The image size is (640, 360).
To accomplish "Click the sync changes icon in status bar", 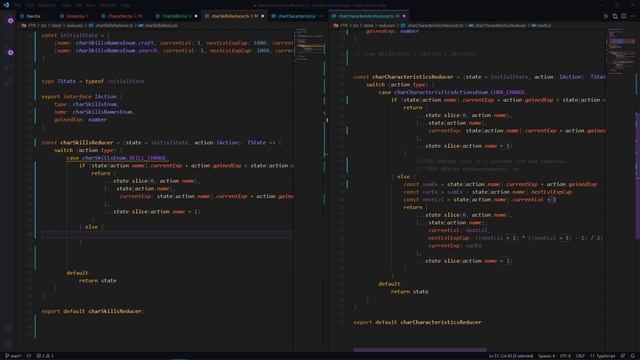I will click(29, 356).
